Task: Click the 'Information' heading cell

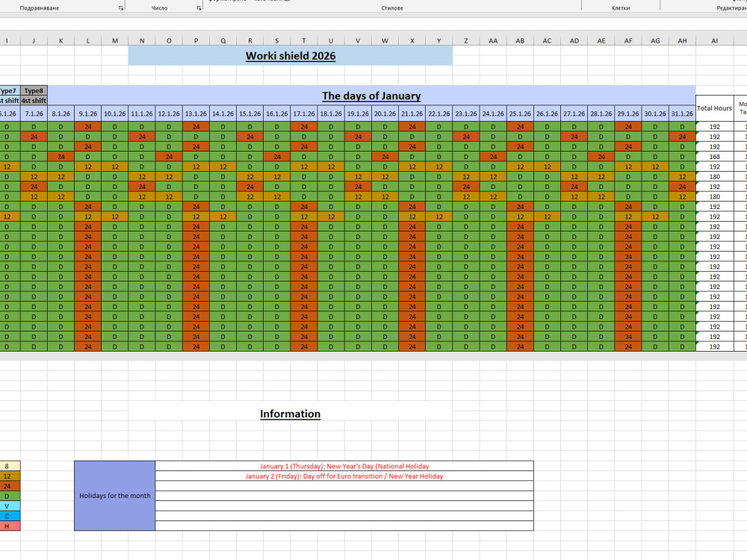Action: pyautogui.click(x=290, y=414)
